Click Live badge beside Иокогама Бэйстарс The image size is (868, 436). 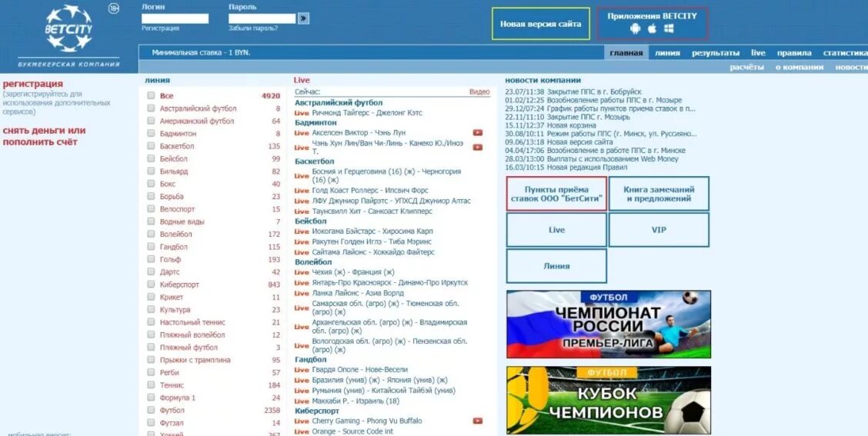click(302, 231)
